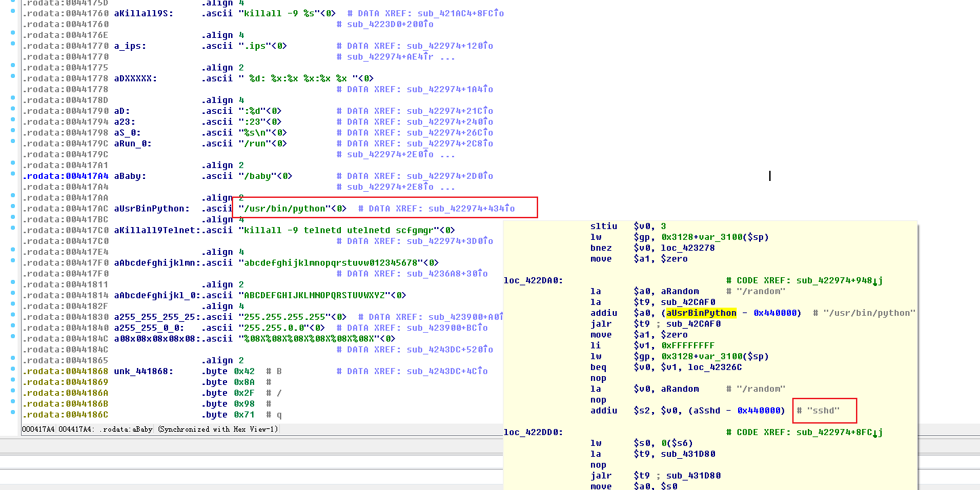Select the aBaby label in listing

(x=130, y=176)
